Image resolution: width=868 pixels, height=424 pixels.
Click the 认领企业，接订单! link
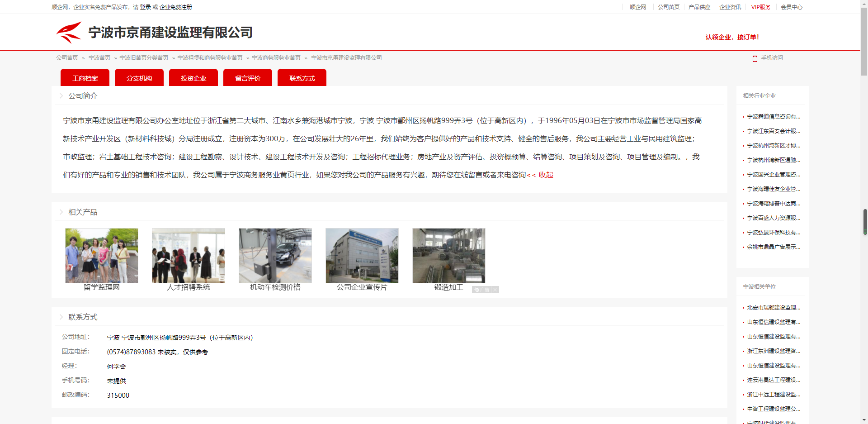[x=732, y=37]
